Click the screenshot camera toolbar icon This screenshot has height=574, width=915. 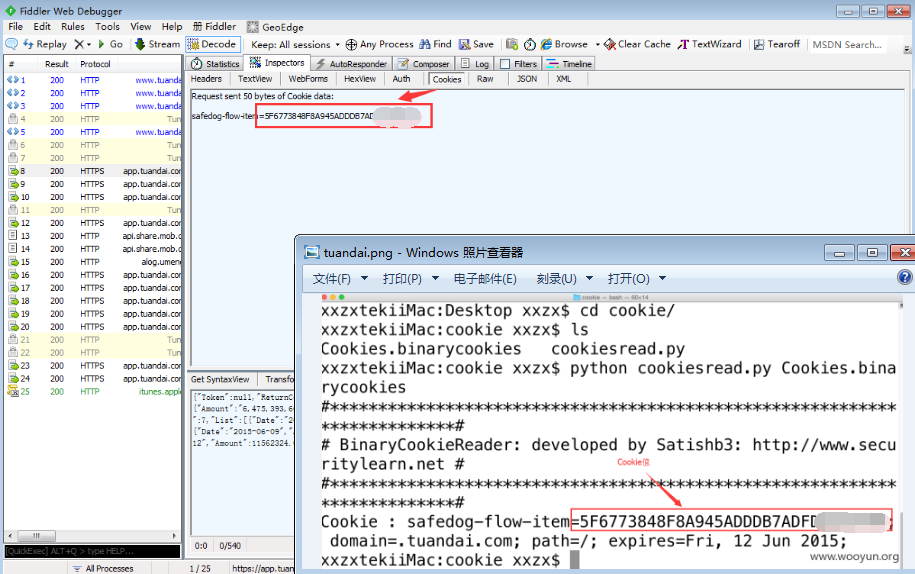click(x=512, y=44)
